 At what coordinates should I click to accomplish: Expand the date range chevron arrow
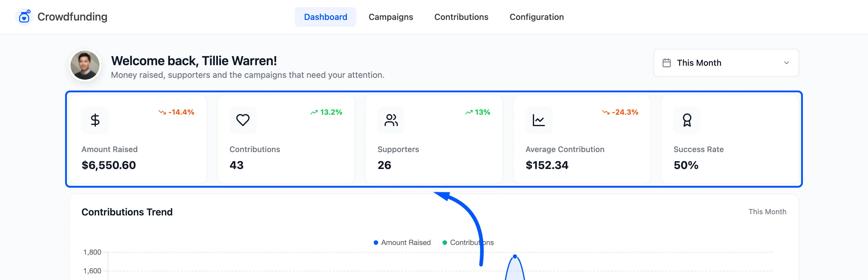pyautogui.click(x=786, y=63)
